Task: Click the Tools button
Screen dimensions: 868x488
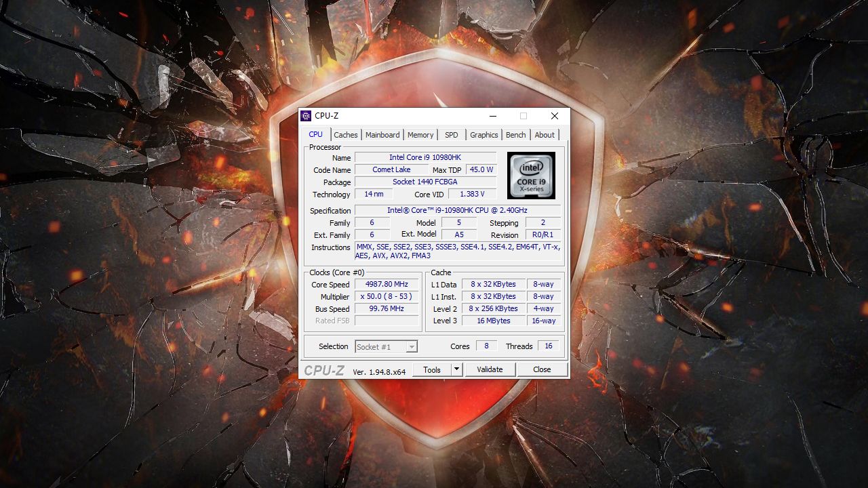Action: pyautogui.click(x=432, y=369)
